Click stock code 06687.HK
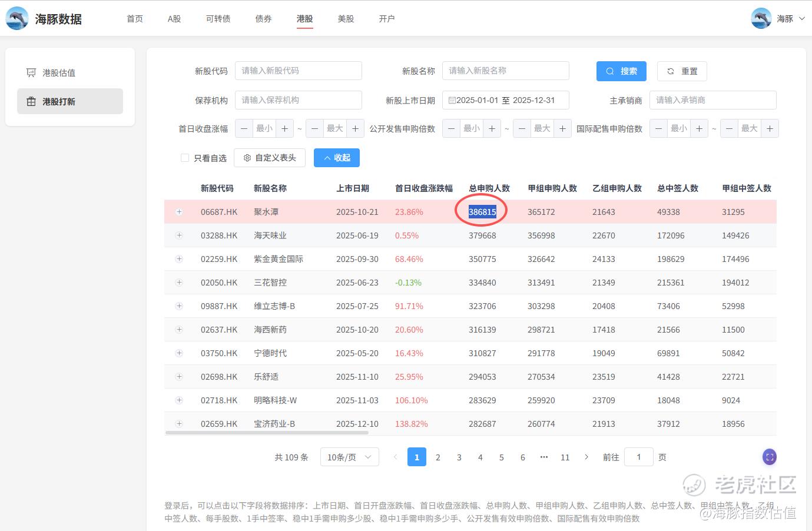812x531 pixels. click(x=219, y=212)
